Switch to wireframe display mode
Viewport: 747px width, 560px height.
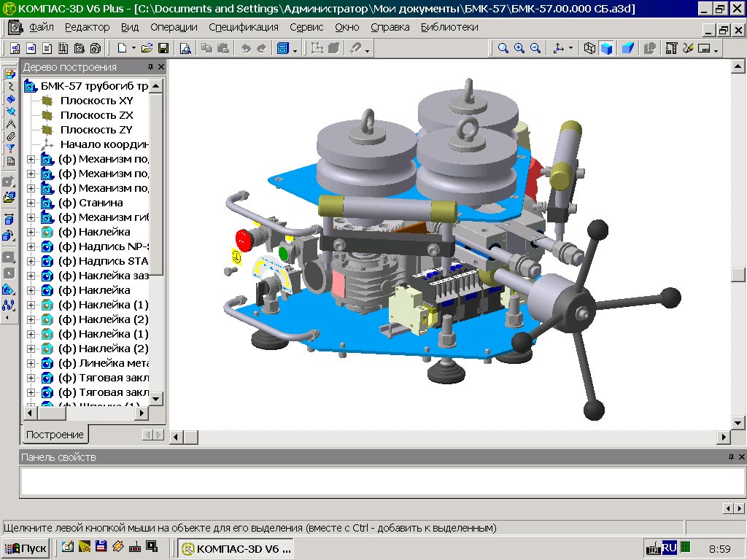[589, 48]
